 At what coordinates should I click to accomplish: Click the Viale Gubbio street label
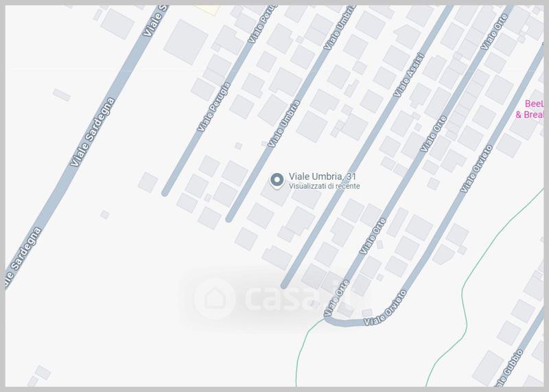tap(509, 368)
